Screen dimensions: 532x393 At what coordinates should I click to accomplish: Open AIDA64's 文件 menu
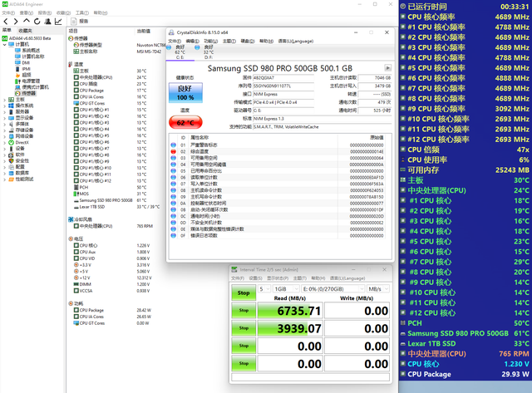click(8, 13)
